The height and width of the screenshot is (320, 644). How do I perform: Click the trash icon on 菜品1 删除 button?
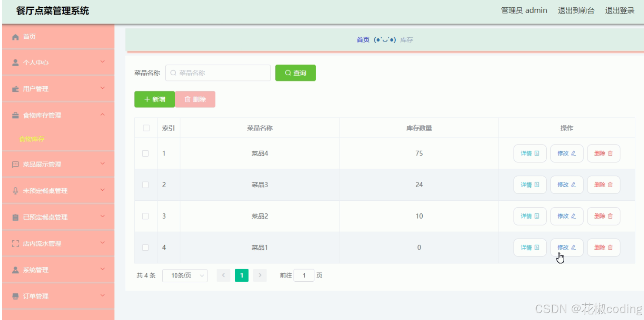610,247
